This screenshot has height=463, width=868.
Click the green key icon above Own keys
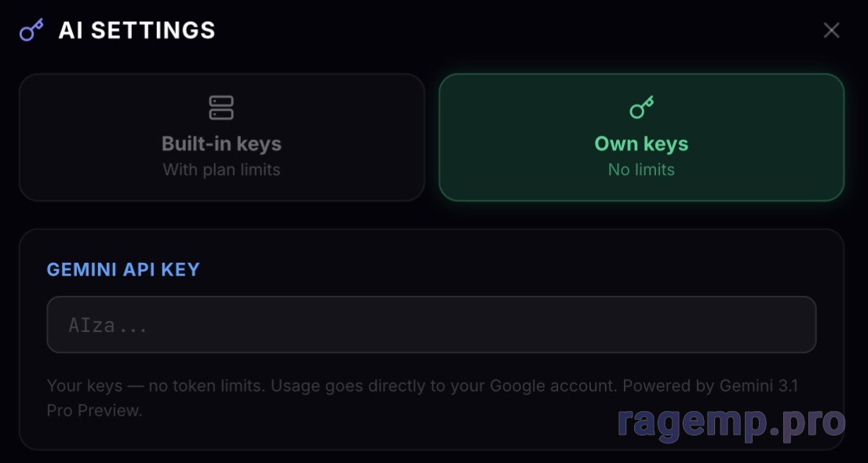[641, 108]
